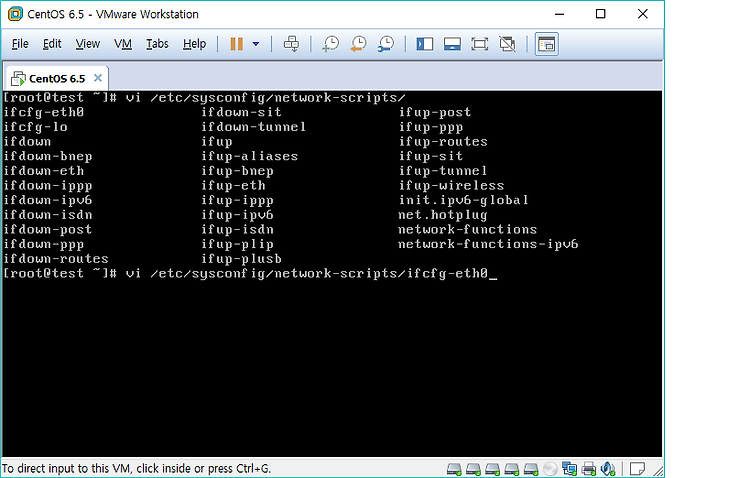The height and width of the screenshot is (478, 750).
Task: Open the Edit menu
Action: (x=52, y=44)
